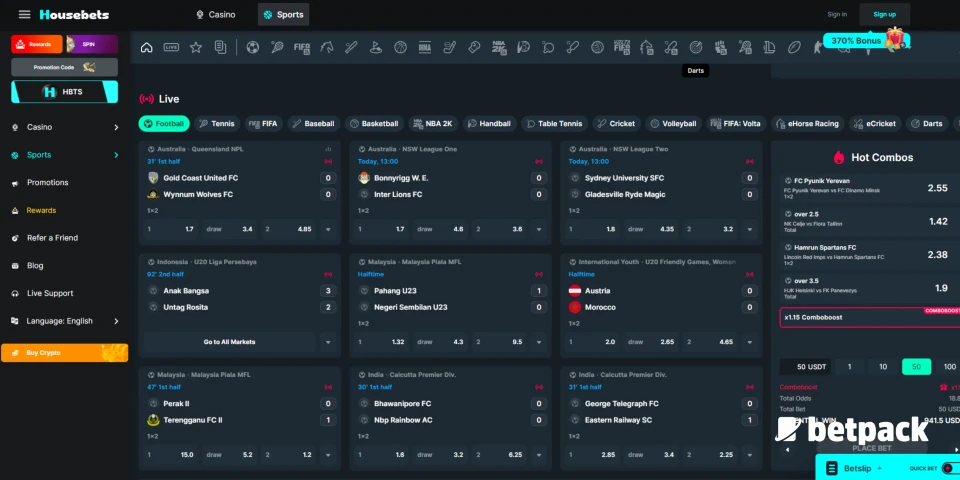
Task: Open the Promotions sidebar item
Action: click(48, 182)
